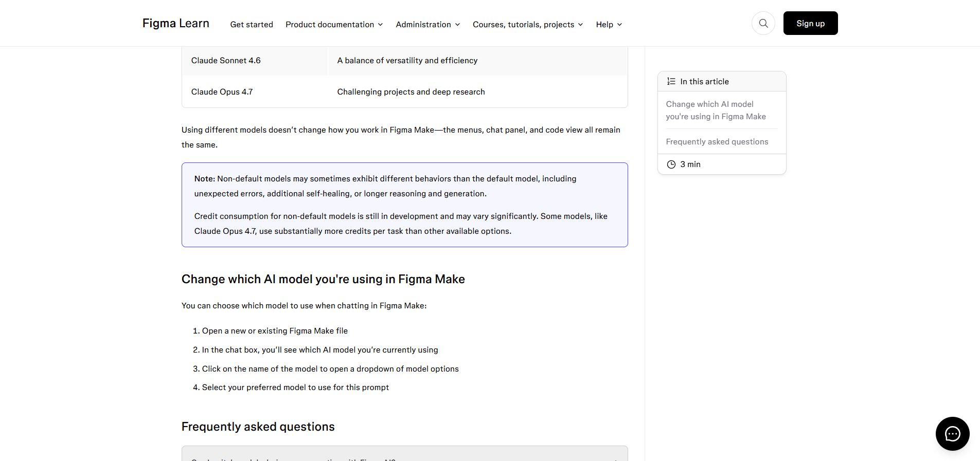This screenshot has height=461, width=980.
Task: Click step 'Open a new or existing Figma Make file'
Action: click(275, 331)
